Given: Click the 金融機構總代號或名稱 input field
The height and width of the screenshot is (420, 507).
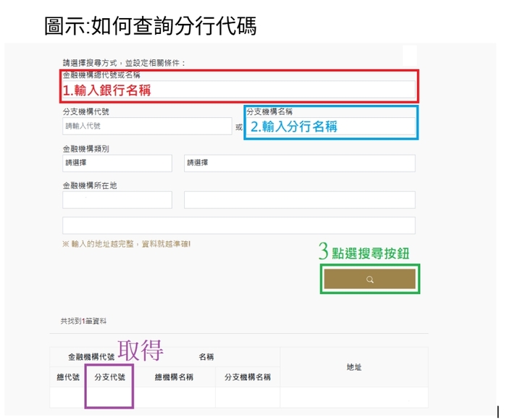Looking at the screenshot, I should coord(239,89).
